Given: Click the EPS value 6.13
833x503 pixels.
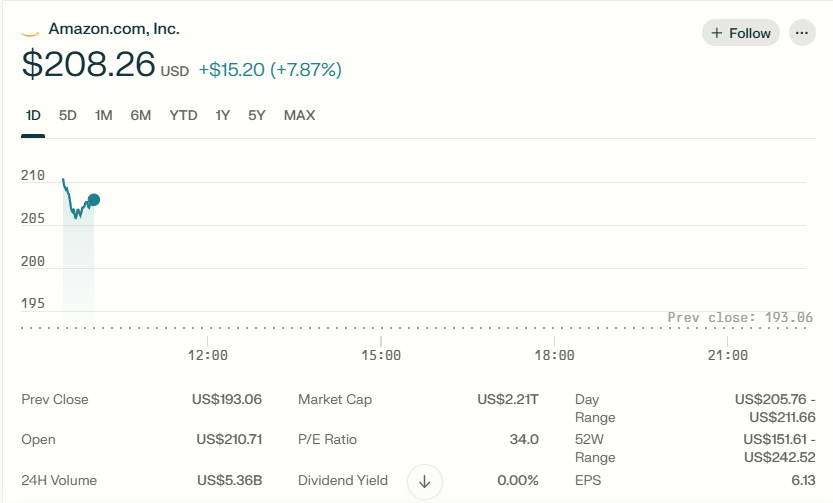Looking at the screenshot, I should [803, 481].
